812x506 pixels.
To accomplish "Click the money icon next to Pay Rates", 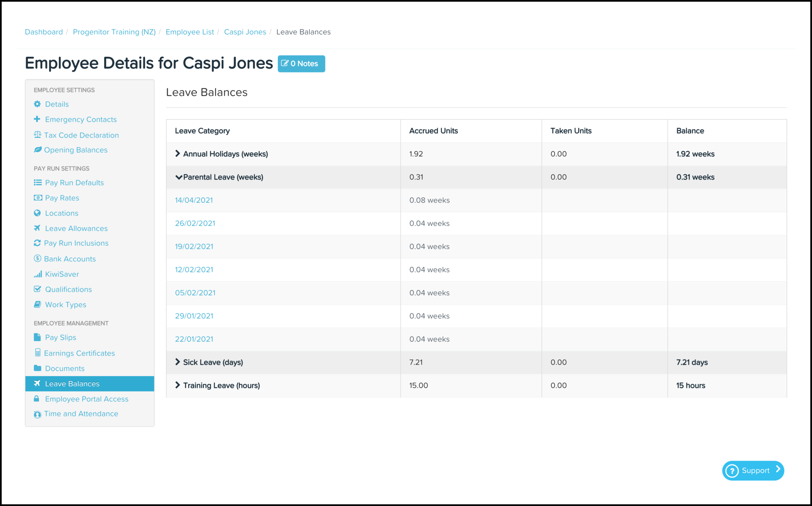I will tap(38, 198).
